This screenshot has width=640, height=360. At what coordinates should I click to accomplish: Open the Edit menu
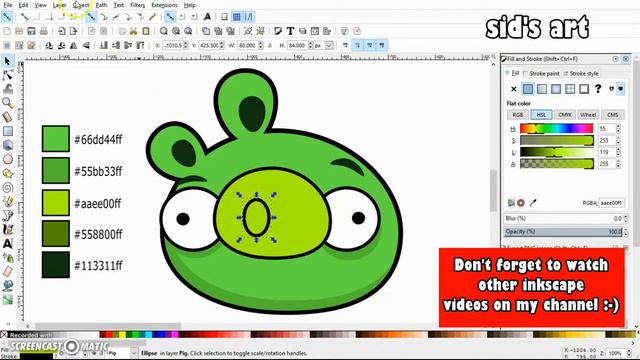click(23, 5)
